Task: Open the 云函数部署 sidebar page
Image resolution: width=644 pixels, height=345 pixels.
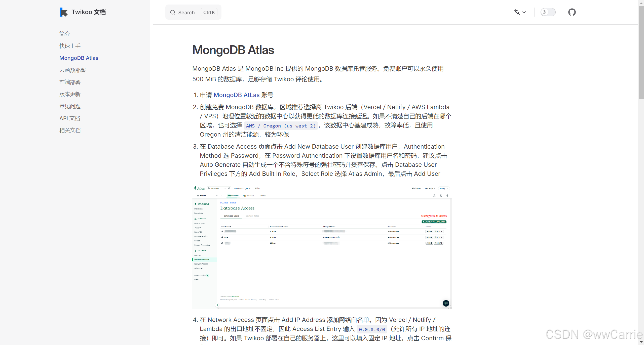Action: [72, 70]
